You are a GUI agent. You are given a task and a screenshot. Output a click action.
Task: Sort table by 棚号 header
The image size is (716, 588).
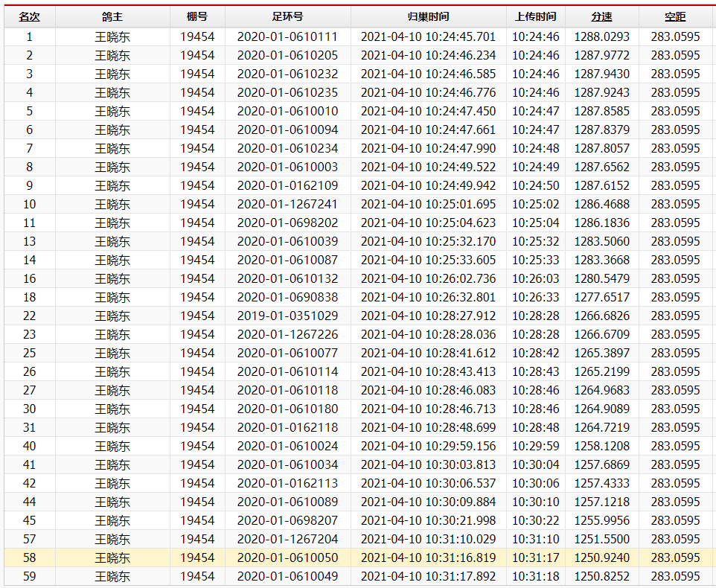point(197,16)
